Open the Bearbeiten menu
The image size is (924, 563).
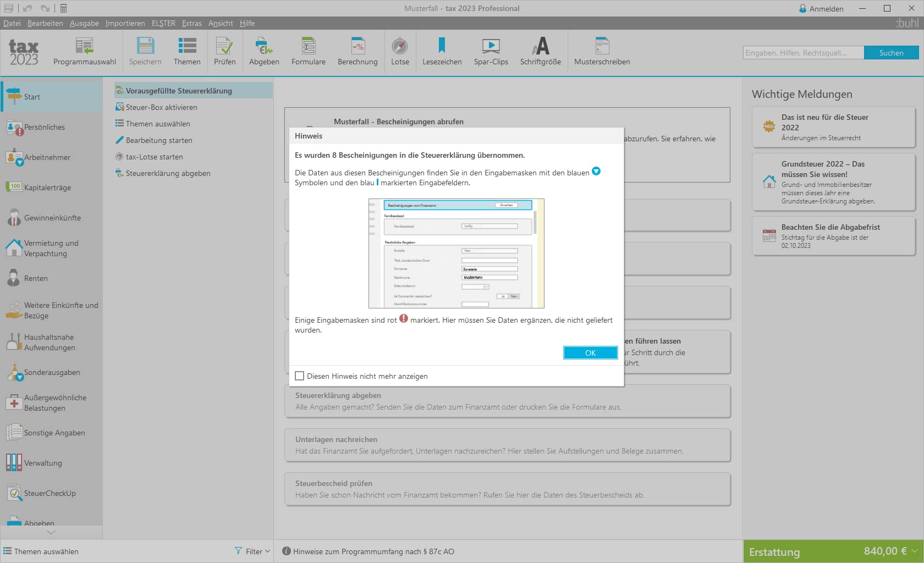45,23
